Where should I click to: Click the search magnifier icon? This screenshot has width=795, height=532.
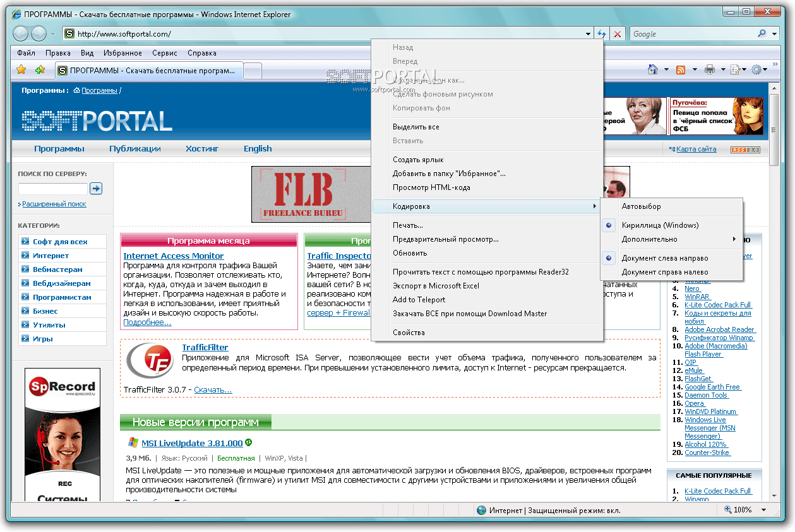(763, 34)
